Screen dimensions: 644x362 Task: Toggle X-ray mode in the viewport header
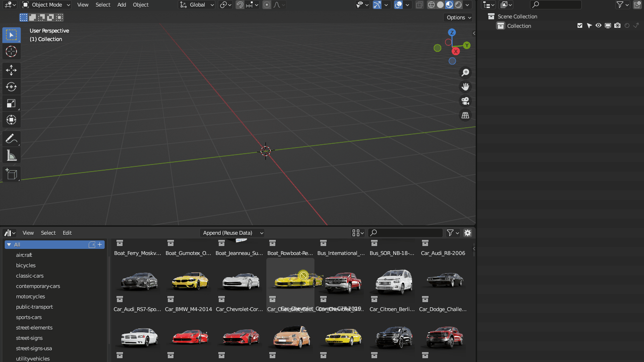click(x=419, y=5)
